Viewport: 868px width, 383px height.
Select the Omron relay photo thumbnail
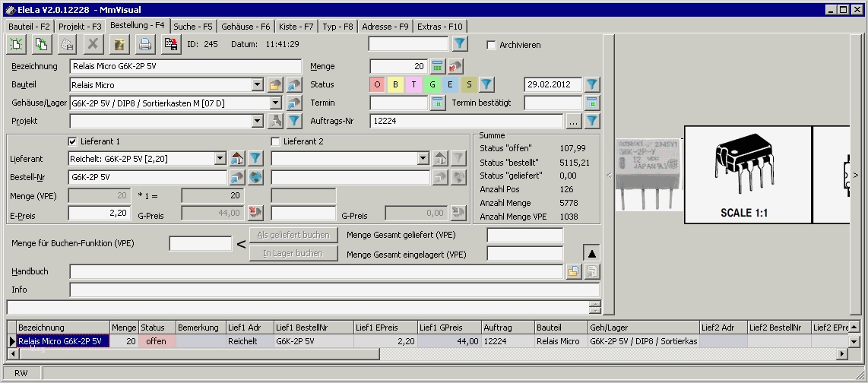[649, 175]
